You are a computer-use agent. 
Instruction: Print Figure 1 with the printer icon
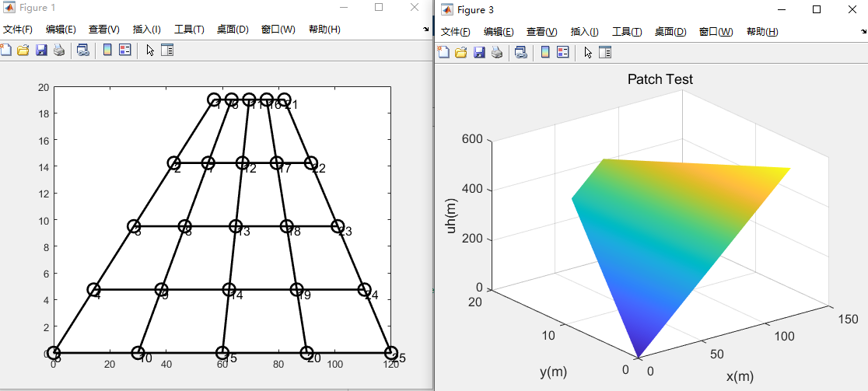(x=59, y=51)
